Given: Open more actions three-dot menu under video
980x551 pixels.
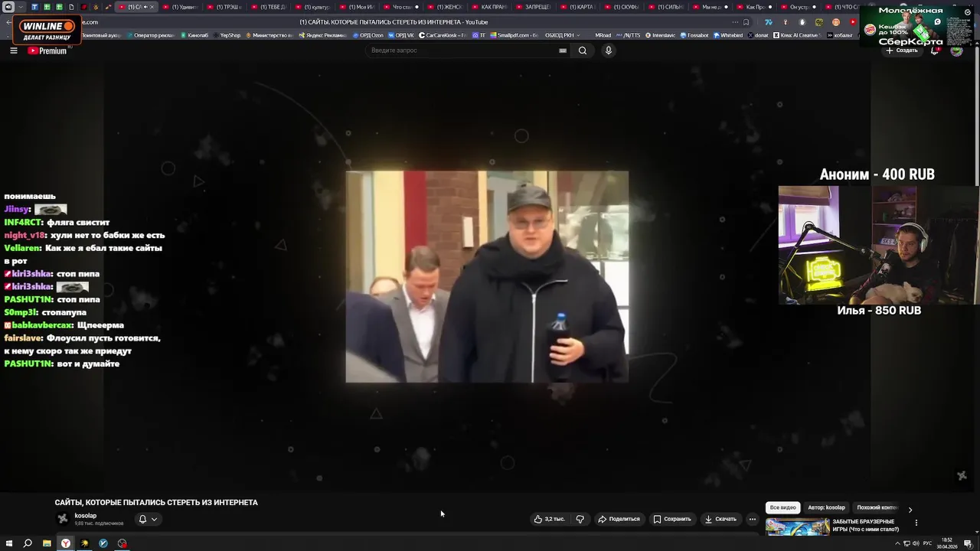Looking at the screenshot, I should coord(752,519).
